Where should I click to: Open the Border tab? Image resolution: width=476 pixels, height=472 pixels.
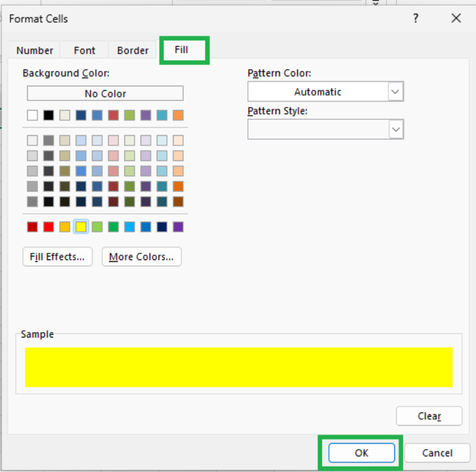133,50
